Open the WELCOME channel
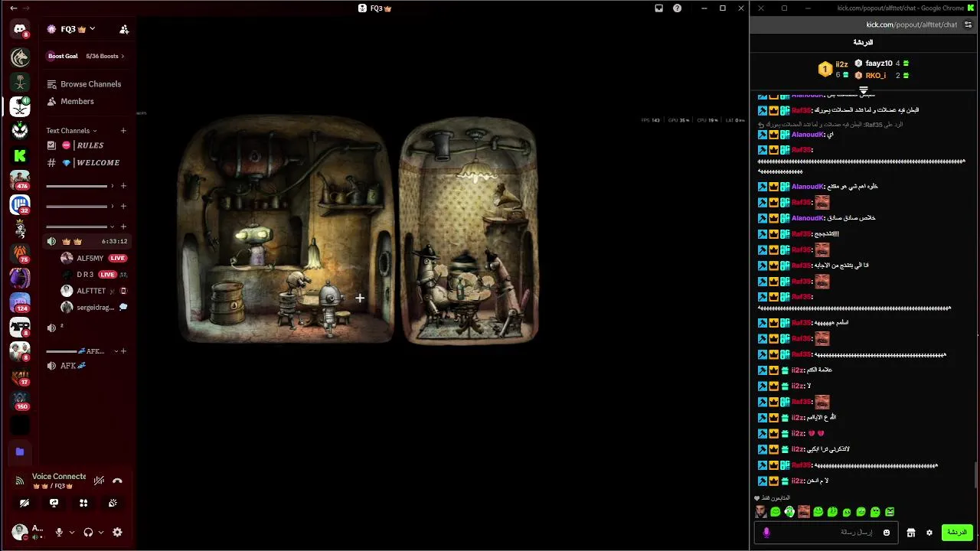The image size is (980, 551). pos(84,162)
